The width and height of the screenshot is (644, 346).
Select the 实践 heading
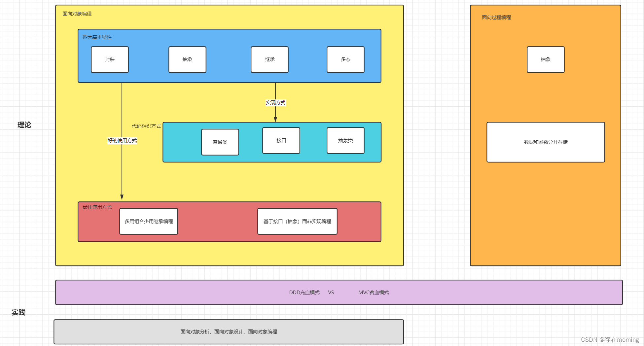pyautogui.click(x=18, y=312)
